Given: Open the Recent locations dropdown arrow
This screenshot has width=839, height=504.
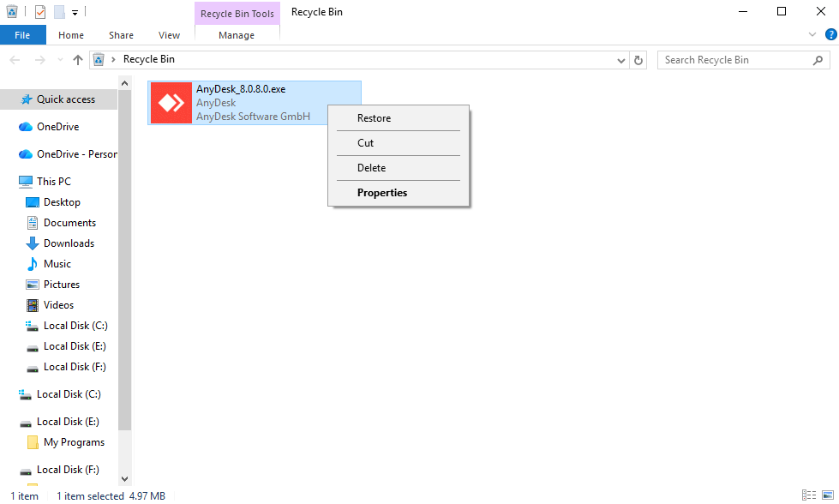Looking at the screenshot, I should pyautogui.click(x=60, y=60).
